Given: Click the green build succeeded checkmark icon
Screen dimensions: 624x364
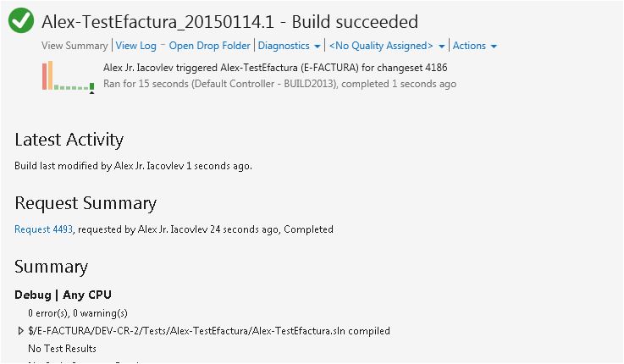Looking at the screenshot, I should 21,20.
